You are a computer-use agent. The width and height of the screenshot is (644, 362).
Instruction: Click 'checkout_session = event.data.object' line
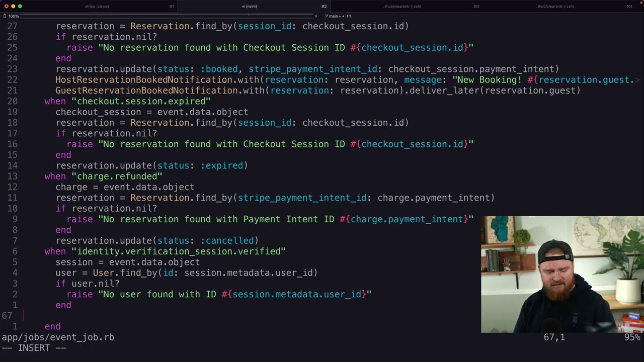click(x=151, y=112)
